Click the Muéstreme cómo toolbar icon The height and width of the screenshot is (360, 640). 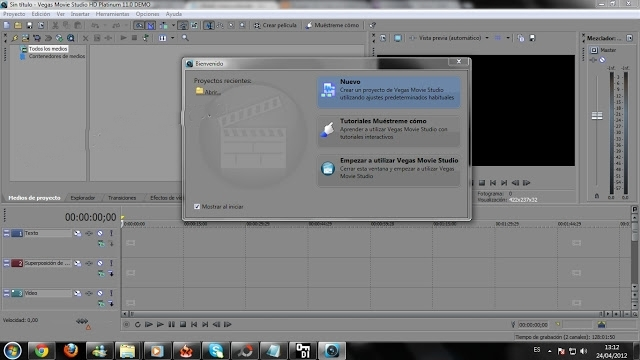(x=309, y=25)
